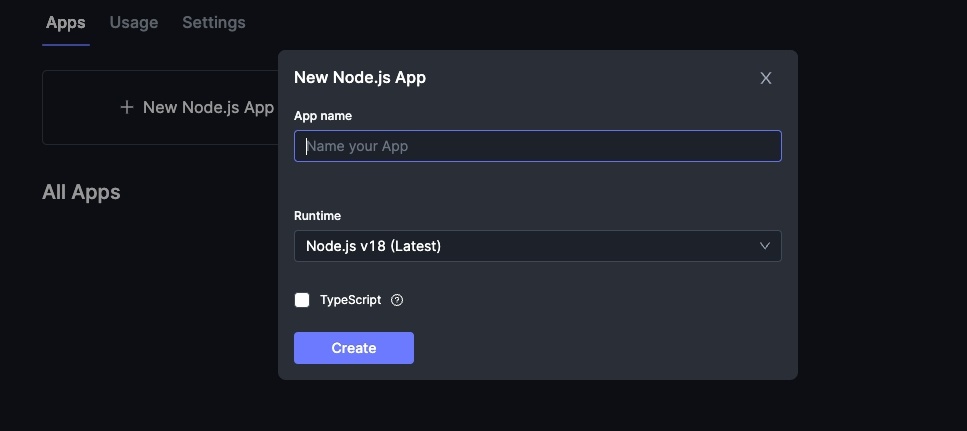Go to the Settings tab
This screenshot has width=967, height=431.
(213, 22)
